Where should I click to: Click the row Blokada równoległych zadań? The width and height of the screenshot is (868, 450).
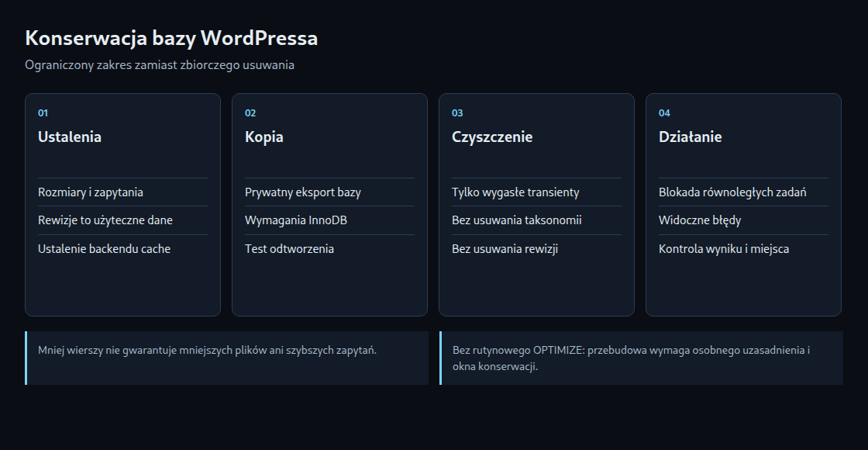point(743,192)
